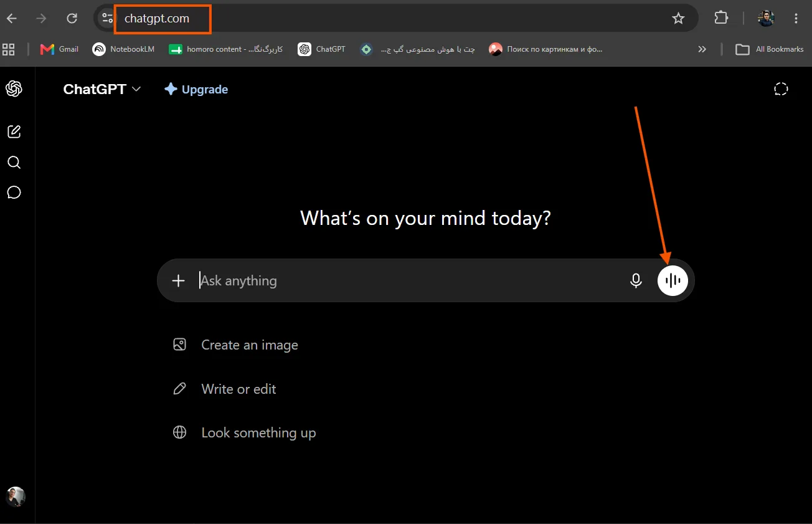Expand the ChatGPT model dropdown
The image size is (812, 524).
(x=102, y=89)
